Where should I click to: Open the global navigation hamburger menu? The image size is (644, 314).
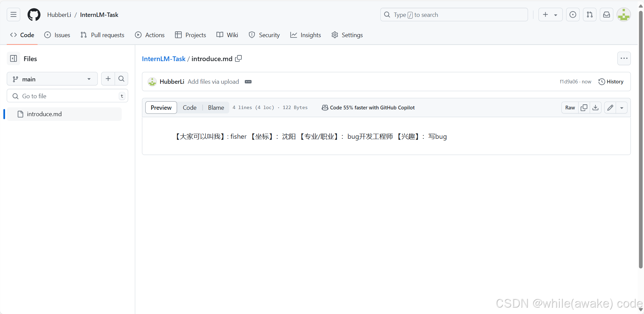tap(13, 15)
